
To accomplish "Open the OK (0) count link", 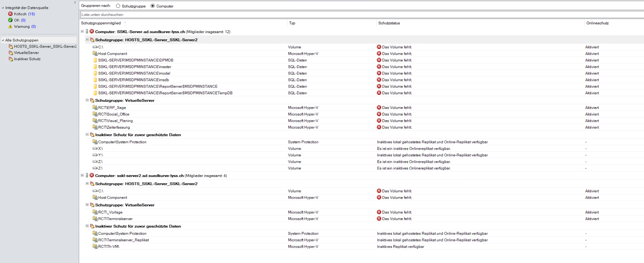I will [x=23, y=20].
